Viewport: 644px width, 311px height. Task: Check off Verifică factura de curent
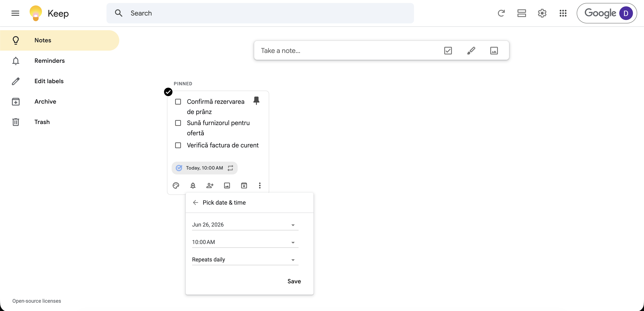178,145
